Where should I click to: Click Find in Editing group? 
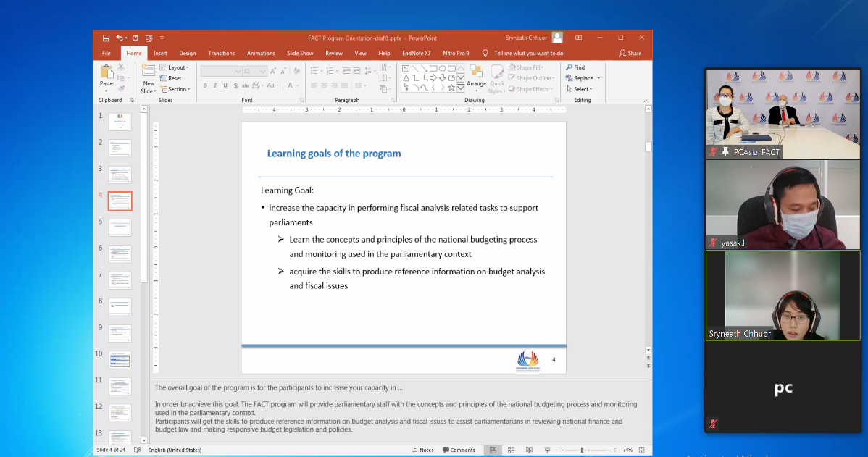click(x=575, y=67)
